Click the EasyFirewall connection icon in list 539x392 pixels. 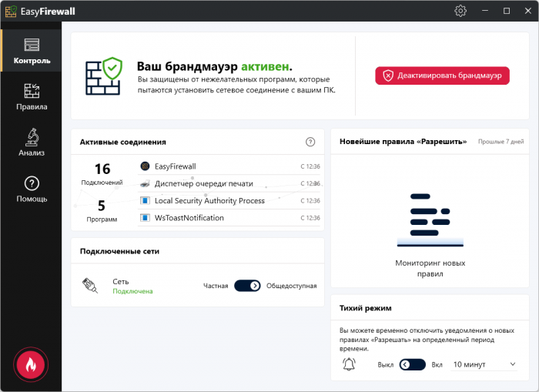[x=144, y=166]
